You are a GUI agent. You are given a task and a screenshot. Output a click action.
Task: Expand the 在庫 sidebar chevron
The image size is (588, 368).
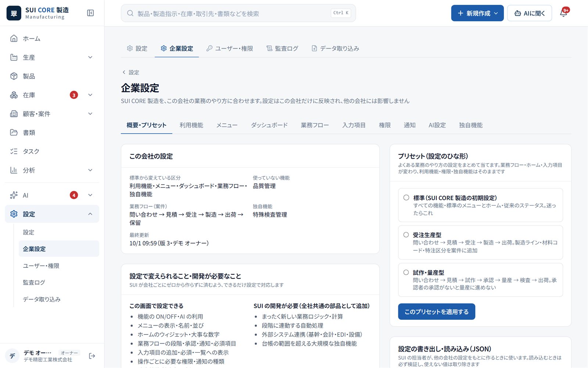[x=90, y=95]
